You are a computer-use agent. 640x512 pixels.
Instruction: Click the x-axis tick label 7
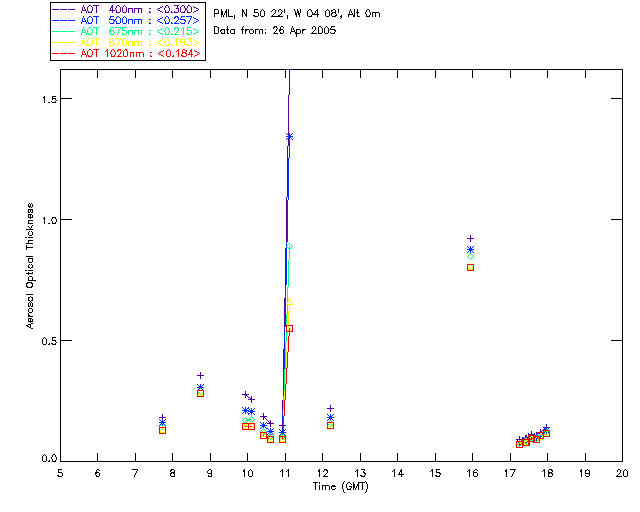[x=135, y=473]
